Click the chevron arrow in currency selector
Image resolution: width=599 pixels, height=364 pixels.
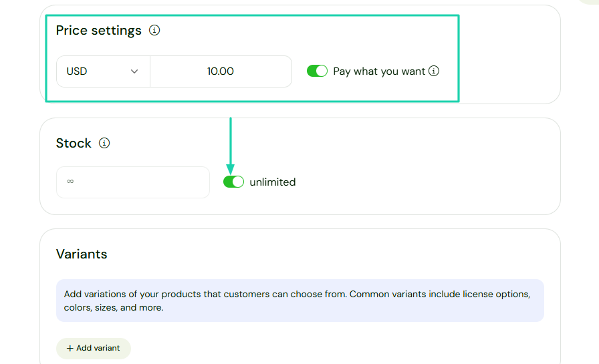tap(134, 71)
